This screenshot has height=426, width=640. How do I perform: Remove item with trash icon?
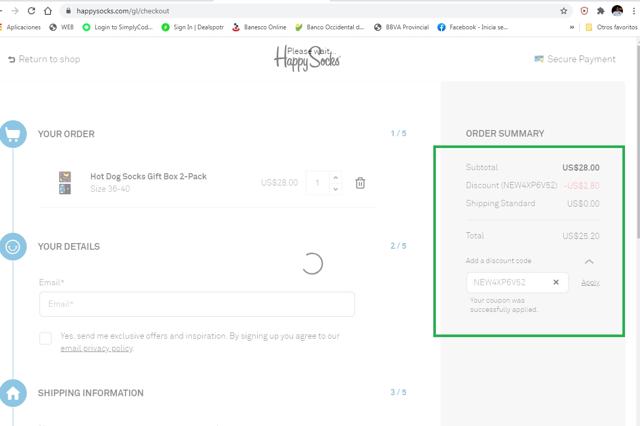click(360, 183)
